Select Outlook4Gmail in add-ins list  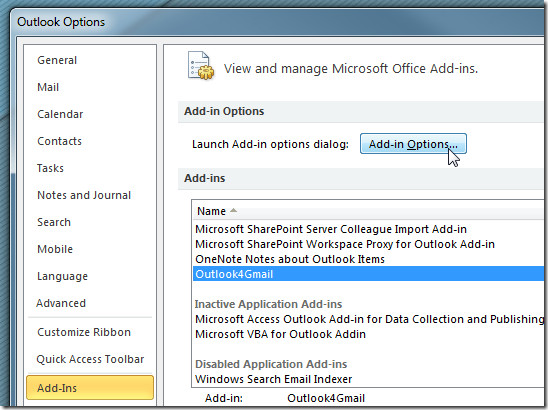coord(368,274)
